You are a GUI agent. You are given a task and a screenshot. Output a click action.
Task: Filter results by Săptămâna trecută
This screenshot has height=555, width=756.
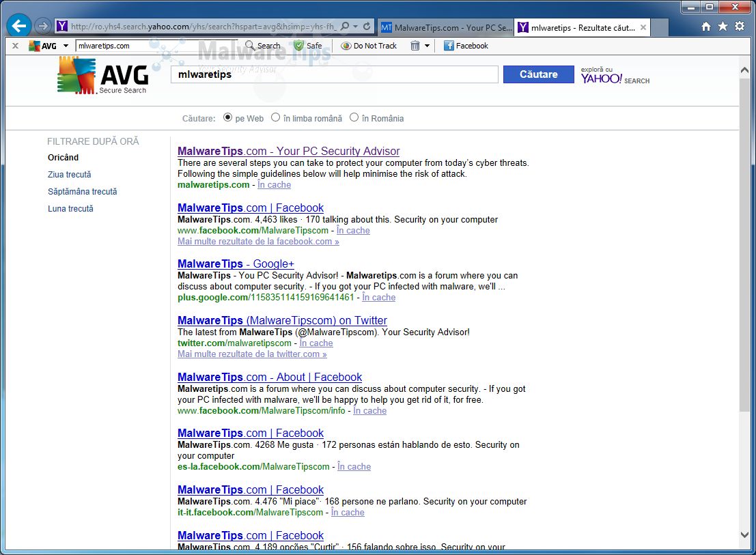(x=83, y=192)
